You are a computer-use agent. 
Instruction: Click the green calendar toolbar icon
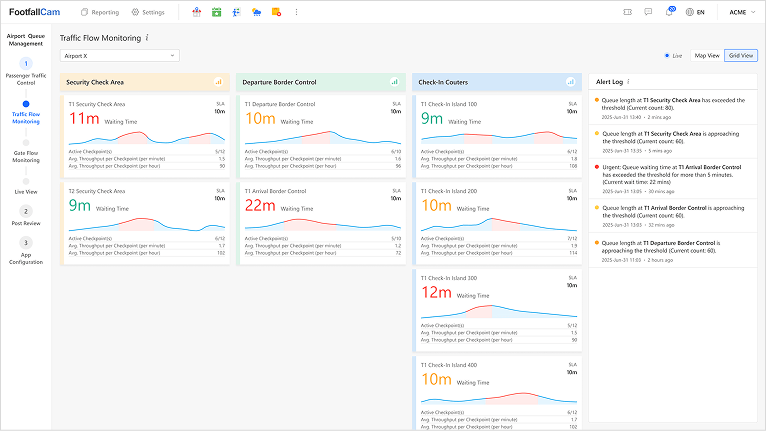(216, 12)
